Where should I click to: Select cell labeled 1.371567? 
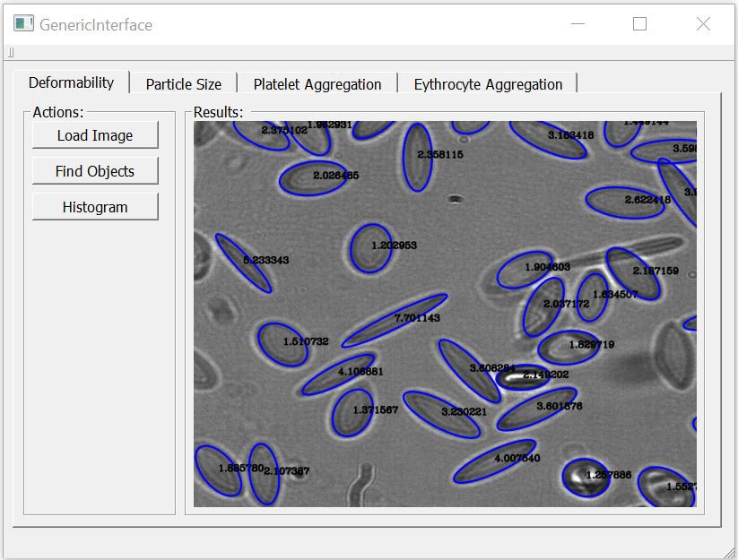(352, 413)
